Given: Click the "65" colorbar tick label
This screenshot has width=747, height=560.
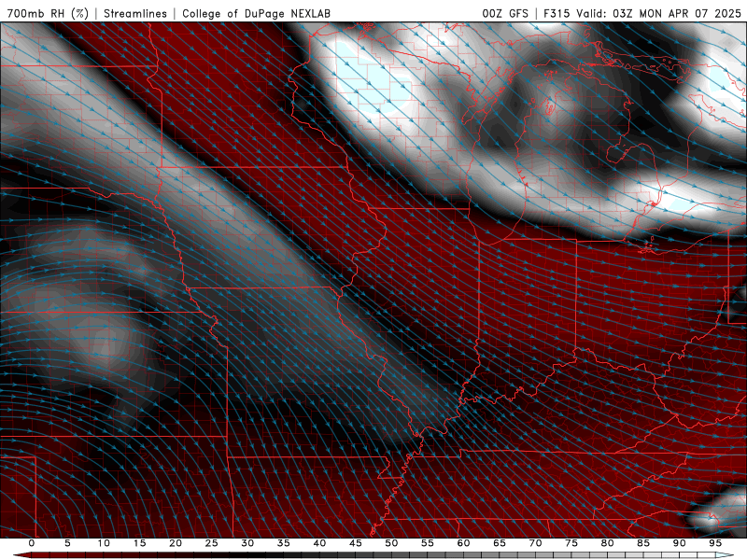Looking at the screenshot, I should pos(500,543).
